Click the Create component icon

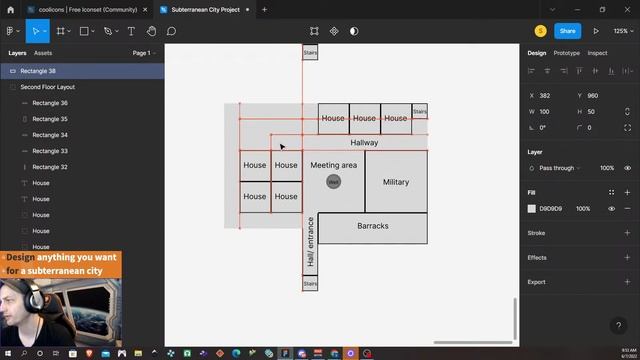(x=334, y=31)
